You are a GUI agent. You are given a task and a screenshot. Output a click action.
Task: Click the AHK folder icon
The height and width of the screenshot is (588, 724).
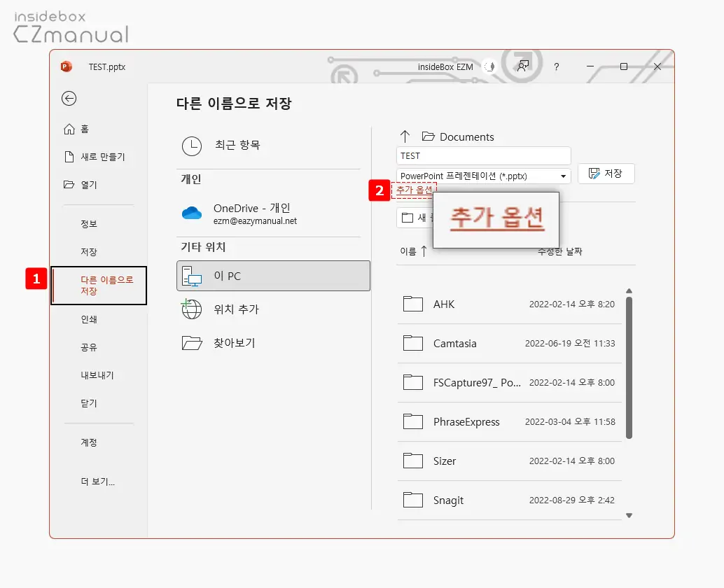[x=413, y=304]
